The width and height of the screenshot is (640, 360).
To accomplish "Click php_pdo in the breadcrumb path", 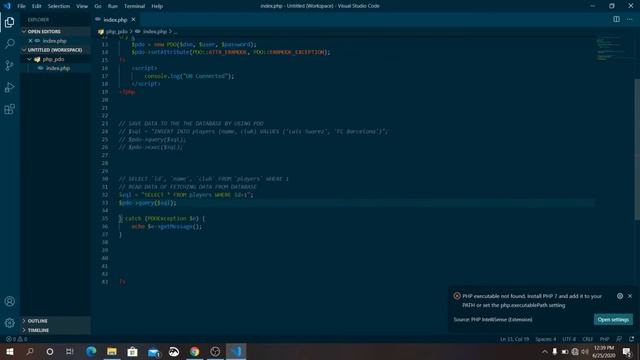I will coord(117,31).
